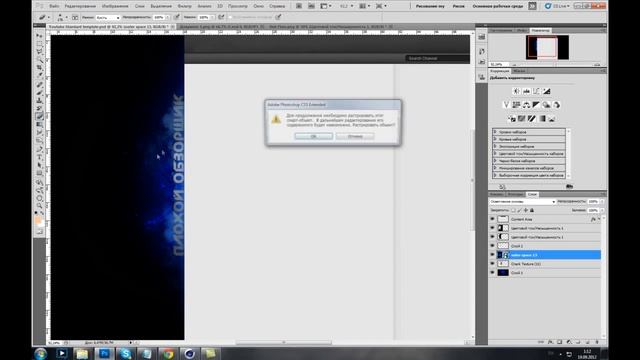Add a Vibrance adjustment
This screenshot has height=360, width=640.
coord(506,105)
